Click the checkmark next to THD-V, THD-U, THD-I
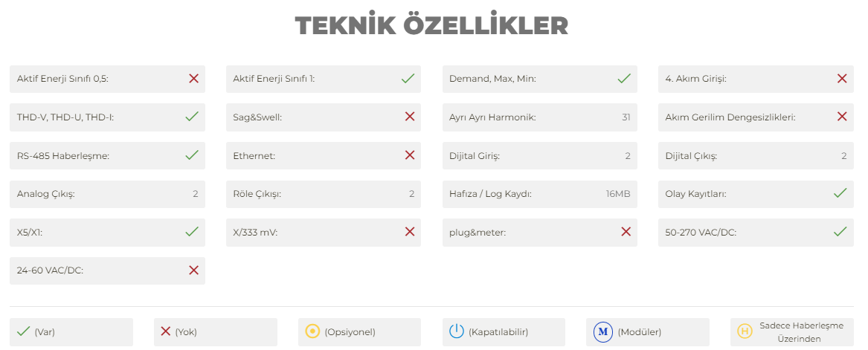This screenshot has width=868, height=350. click(x=192, y=117)
